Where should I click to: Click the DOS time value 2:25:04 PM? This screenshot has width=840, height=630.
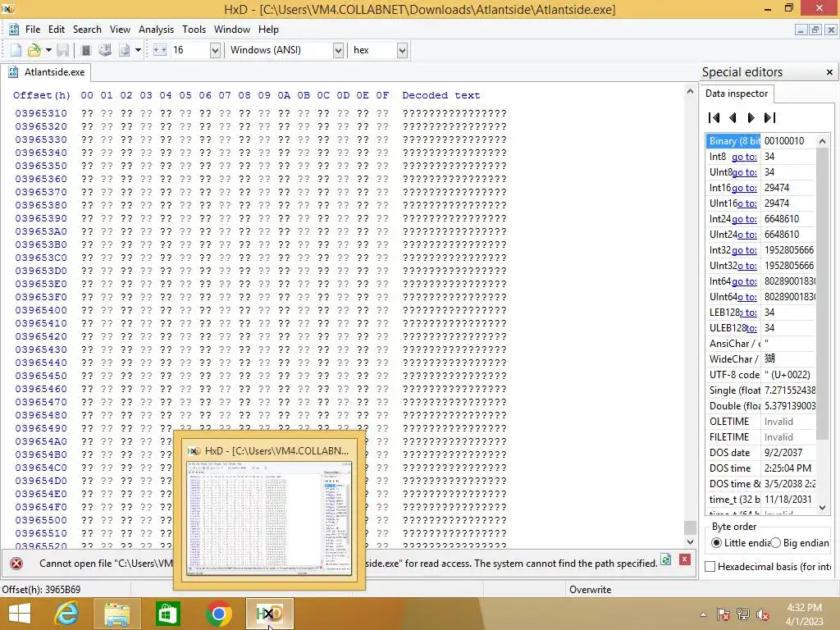[787, 468]
